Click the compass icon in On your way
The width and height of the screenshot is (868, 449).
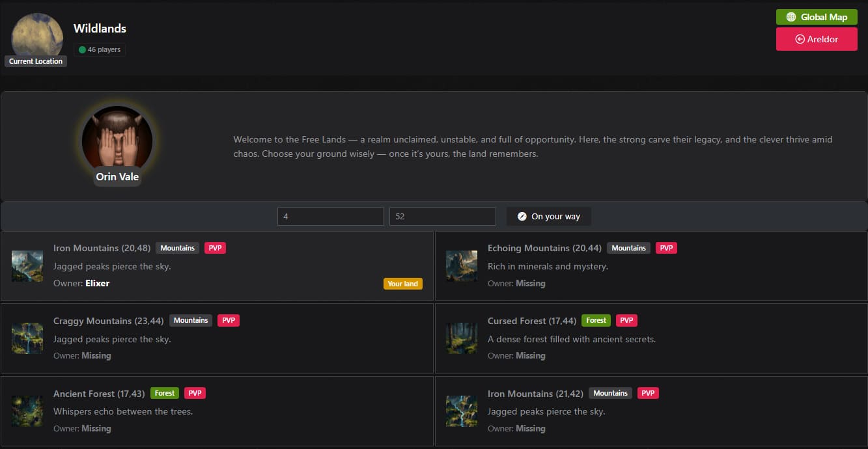click(522, 217)
